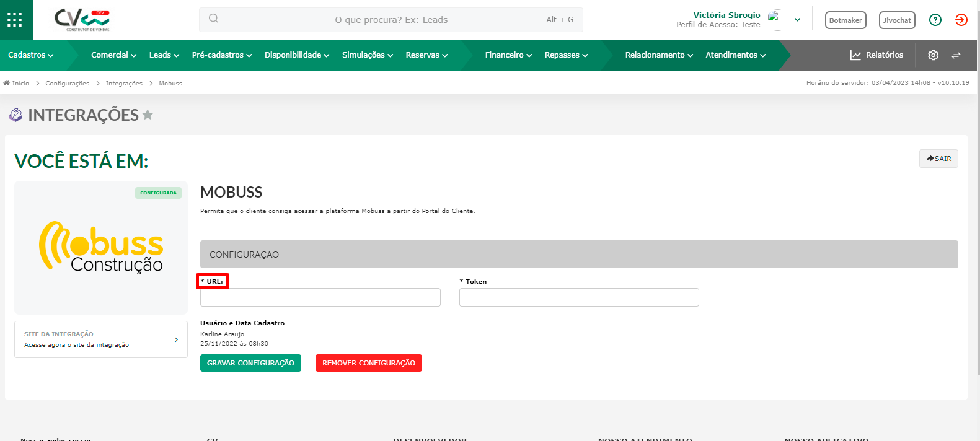Click the 'O que procura?' search field

point(391,20)
